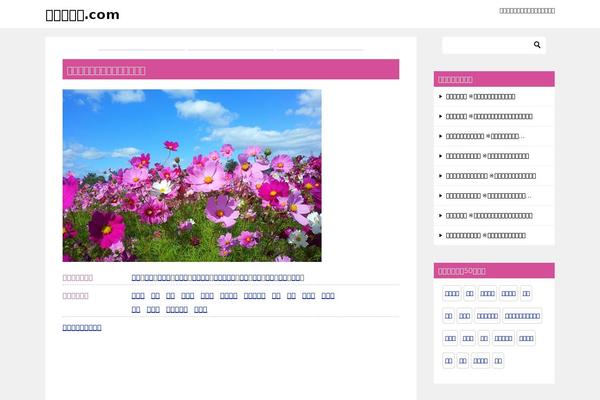The height and width of the screenshot is (400, 600).
Task: Open the first entry in the sidebar arrow list
Action: point(480,96)
